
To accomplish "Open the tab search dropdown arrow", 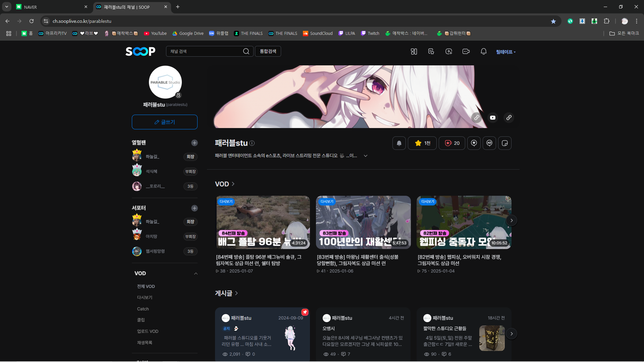I will (x=7, y=7).
